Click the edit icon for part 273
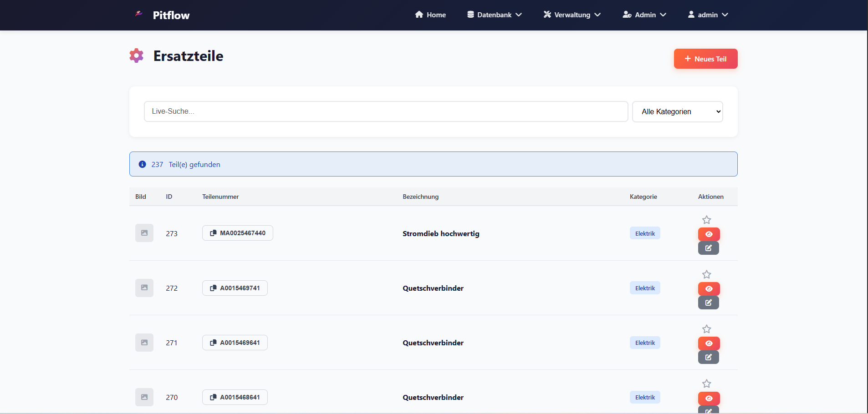The width and height of the screenshot is (868, 414). click(708, 248)
